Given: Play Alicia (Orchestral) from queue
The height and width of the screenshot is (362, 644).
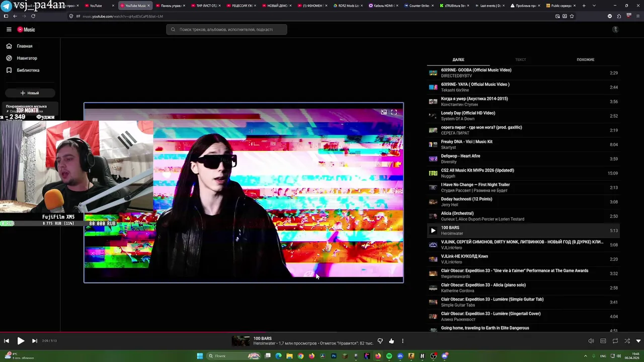Looking at the screenshot, I should click(x=523, y=216).
